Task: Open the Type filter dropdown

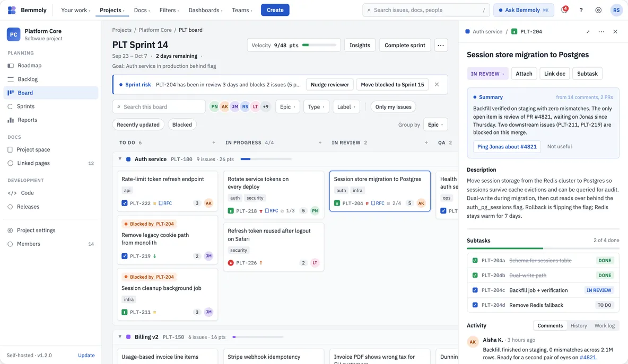Action: (x=316, y=107)
